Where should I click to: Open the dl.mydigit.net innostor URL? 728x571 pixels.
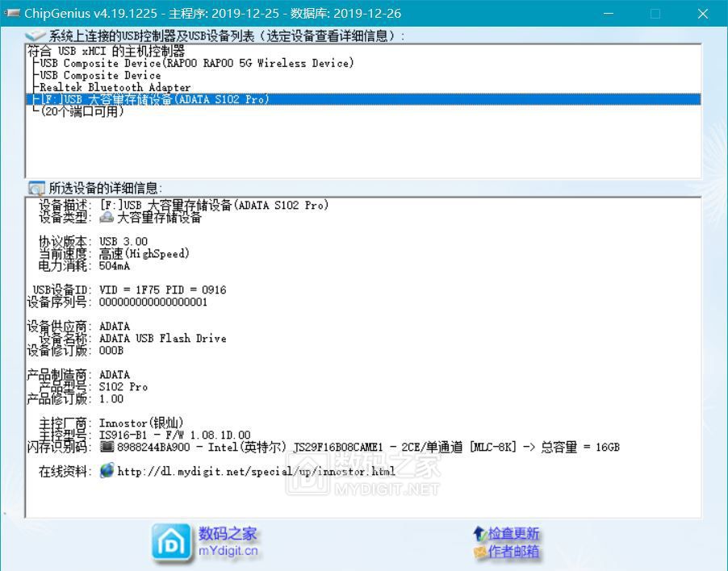pyautogui.click(x=256, y=472)
